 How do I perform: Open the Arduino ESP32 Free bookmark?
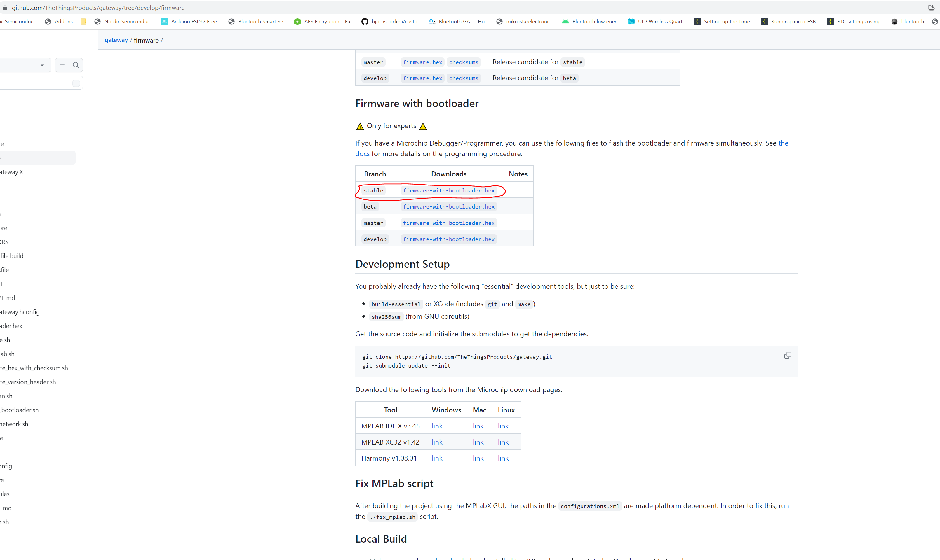pos(191,22)
